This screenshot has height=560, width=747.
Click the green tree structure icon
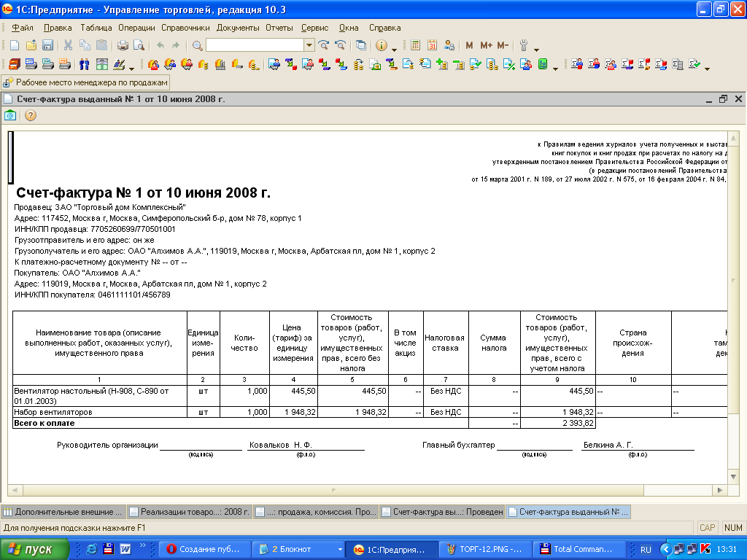tap(543, 64)
